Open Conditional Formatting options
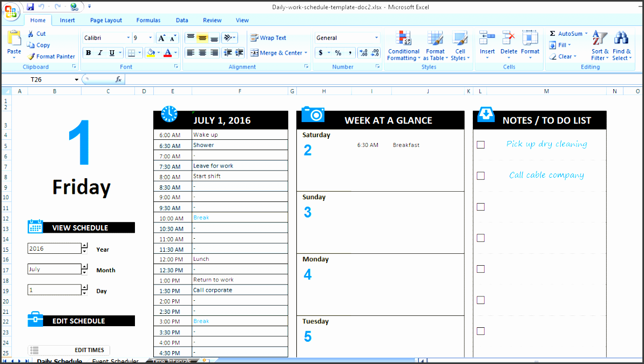 403,46
